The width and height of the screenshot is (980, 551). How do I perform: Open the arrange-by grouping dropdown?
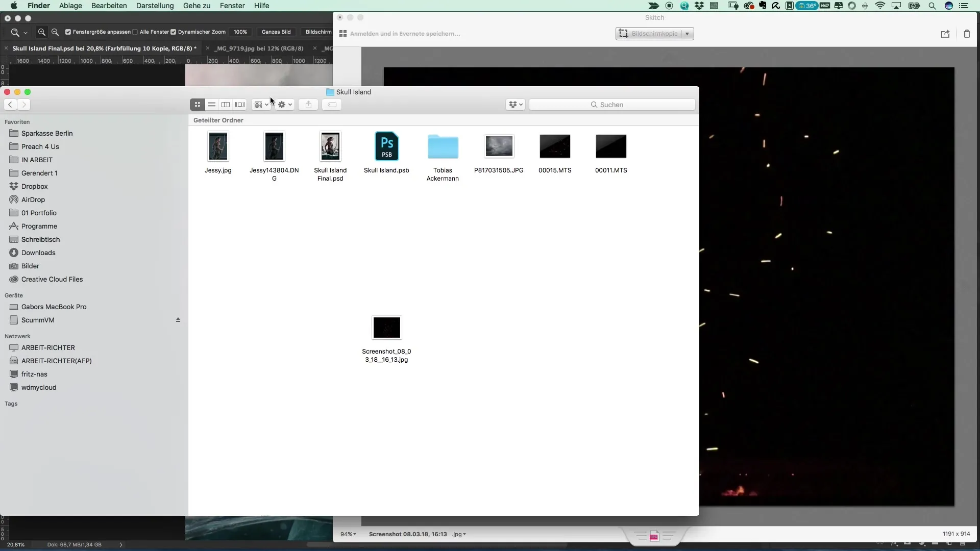(x=261, y=105)
